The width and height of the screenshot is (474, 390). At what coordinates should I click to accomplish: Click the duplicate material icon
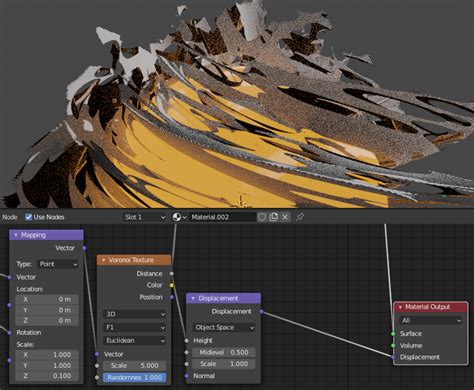click(x=274, y=217)
